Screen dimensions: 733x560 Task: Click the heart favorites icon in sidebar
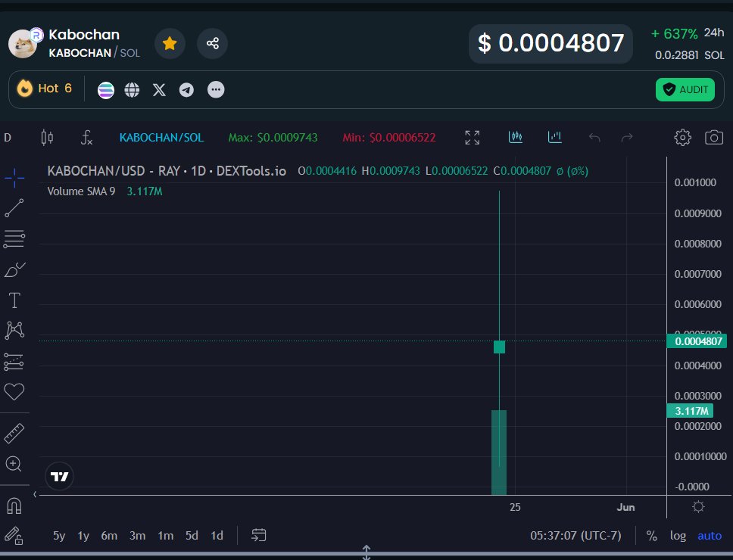[x=14, y=391]
